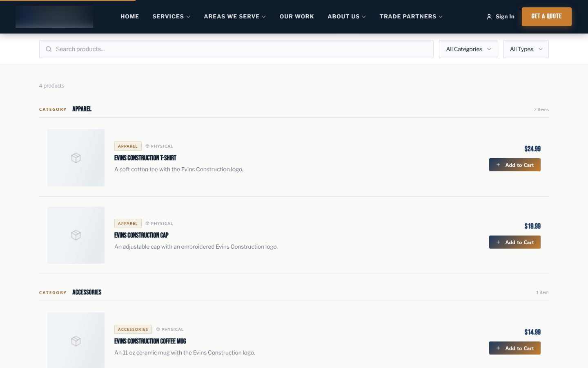The width and height of the screenshot is (588, 368).
Task: Add the T-Shirt to cart
Action: [x=515, y=165]
